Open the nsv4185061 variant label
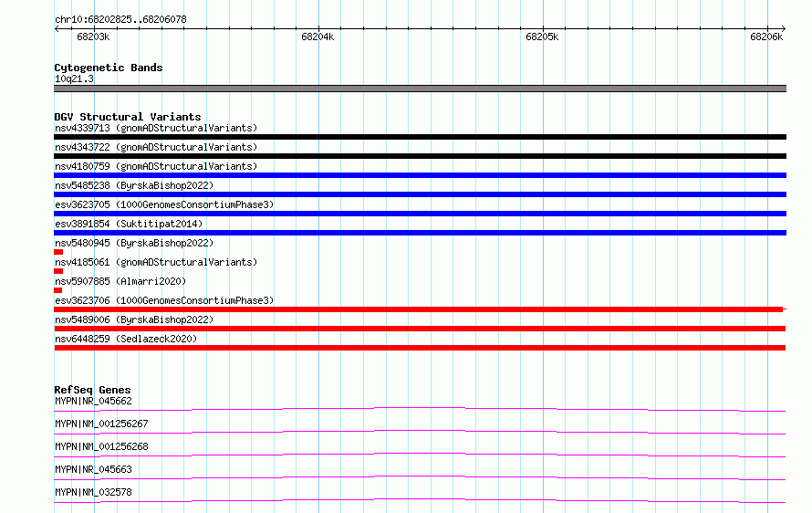The width and height of the screenshot is (812, 513). [156, 262]
